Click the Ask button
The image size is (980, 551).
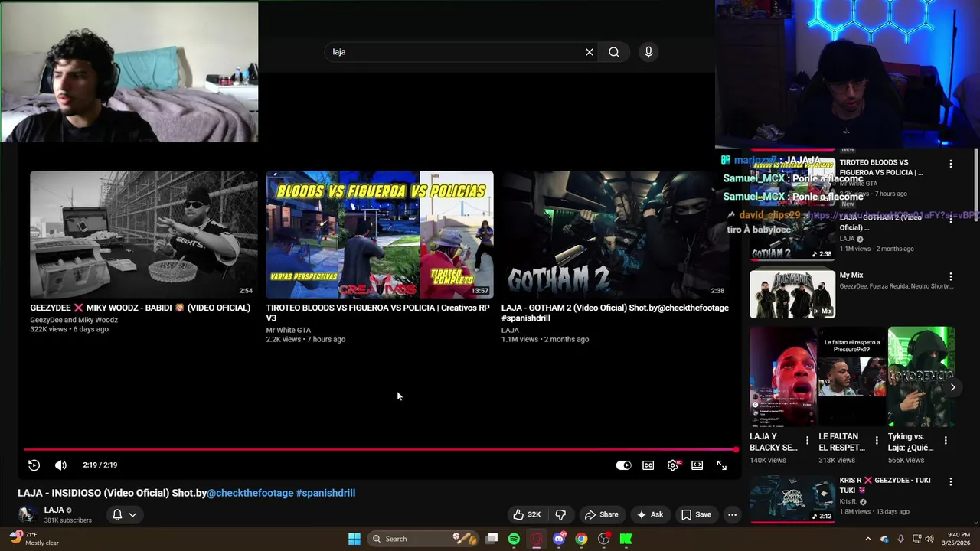pos(650,514)
